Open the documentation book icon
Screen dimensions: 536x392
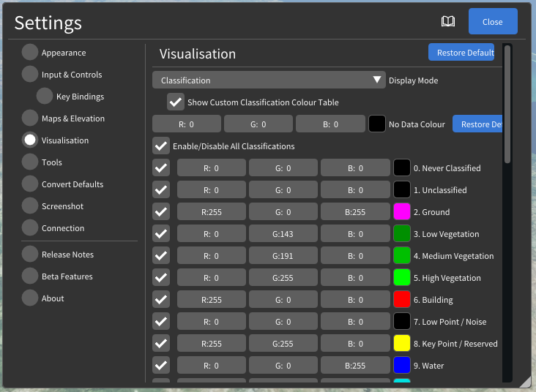[448, 22]
